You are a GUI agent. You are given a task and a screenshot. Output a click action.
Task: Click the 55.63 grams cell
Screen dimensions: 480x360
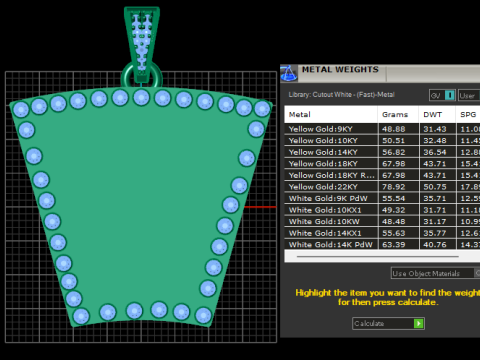pyautogui.click(x=398, y=233)
